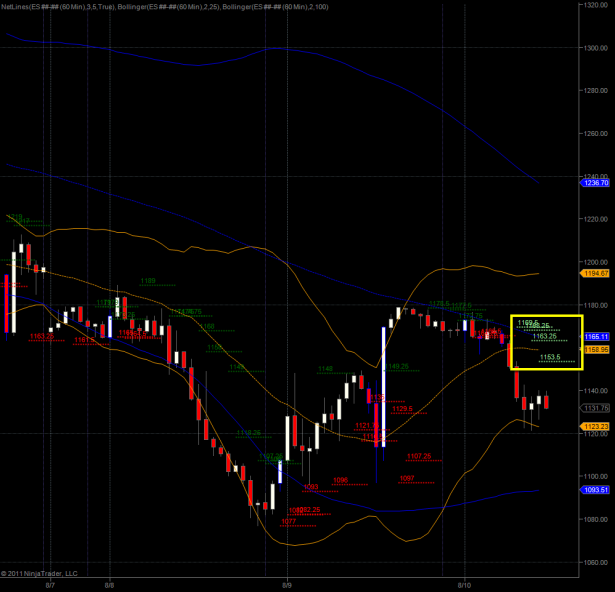Click the green 1149.25 net line label
615x592 pixels.
pos(397,366)
